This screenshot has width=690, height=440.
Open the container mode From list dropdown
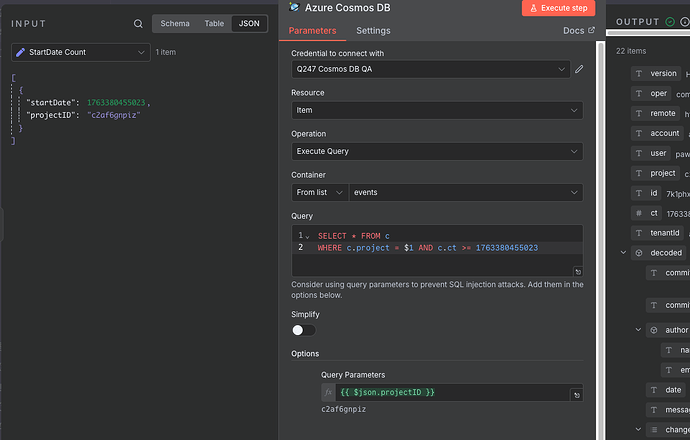click(319, 192)
